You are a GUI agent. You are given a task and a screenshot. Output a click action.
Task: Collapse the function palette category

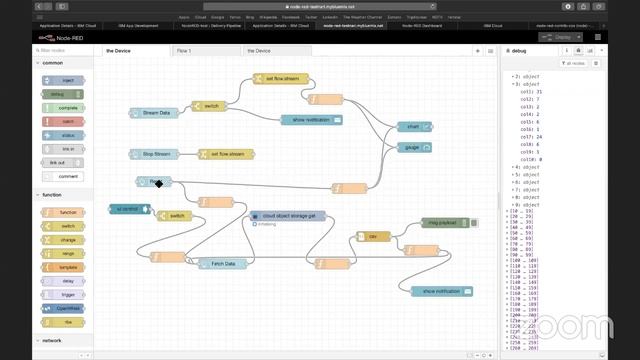click(63, 195)
